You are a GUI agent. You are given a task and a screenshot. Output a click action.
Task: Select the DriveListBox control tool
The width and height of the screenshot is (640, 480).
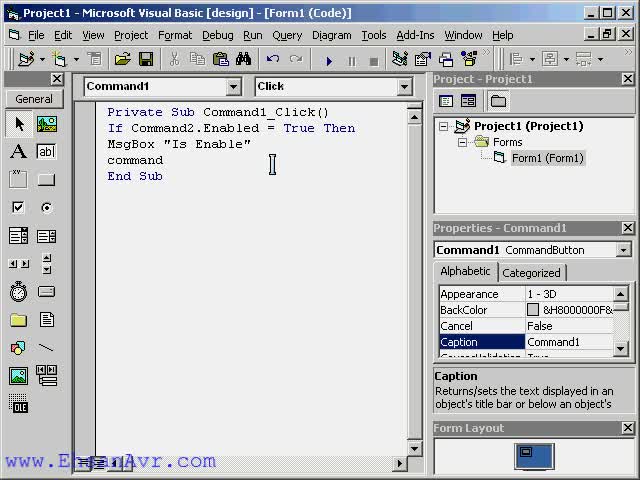point(47,291)
